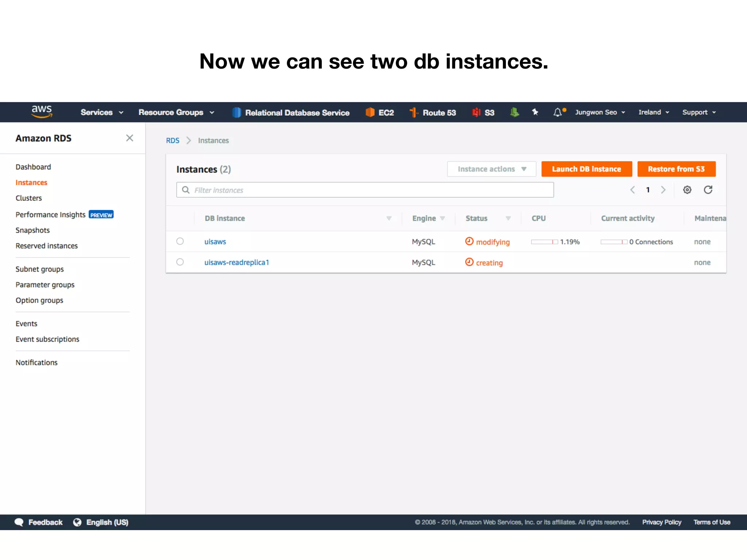Click the creating status clock icon
This screenshot has height=560, width=747.
469,262
